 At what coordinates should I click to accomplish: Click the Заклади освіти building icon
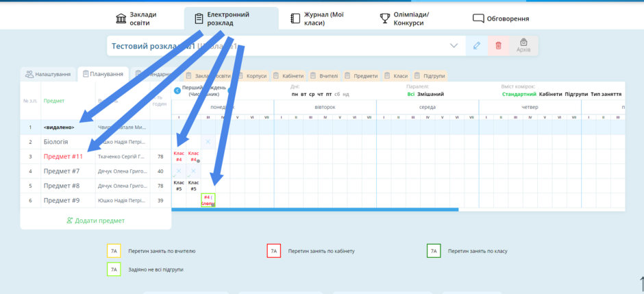121,19
